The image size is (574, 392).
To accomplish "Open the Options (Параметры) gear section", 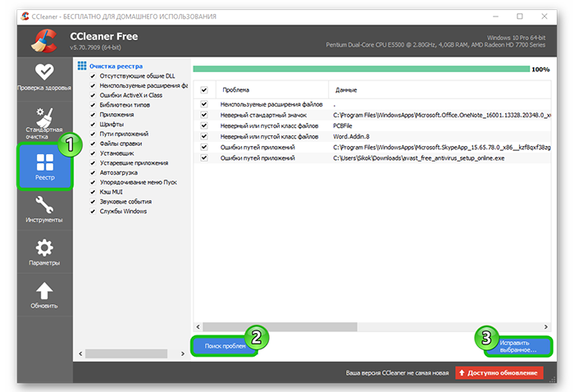I will click(x=44, y=253).
